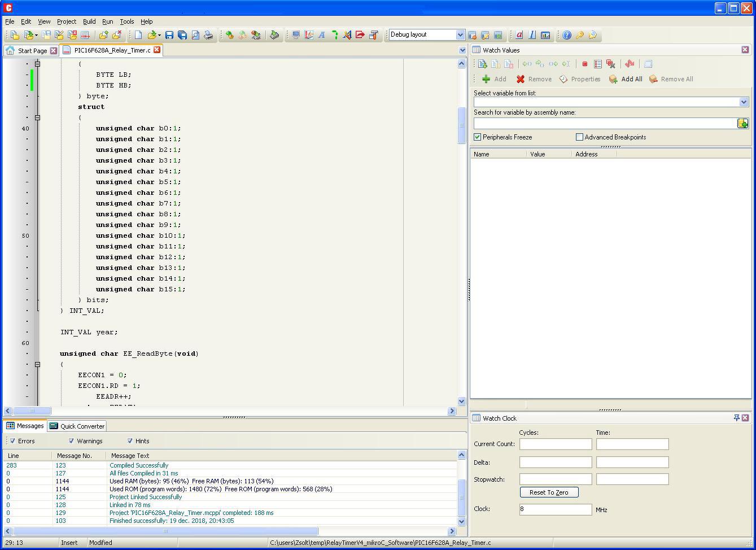Click the Close Project icon with red X
The height and width of the screenshot is (550, 756).
[72, 35]
